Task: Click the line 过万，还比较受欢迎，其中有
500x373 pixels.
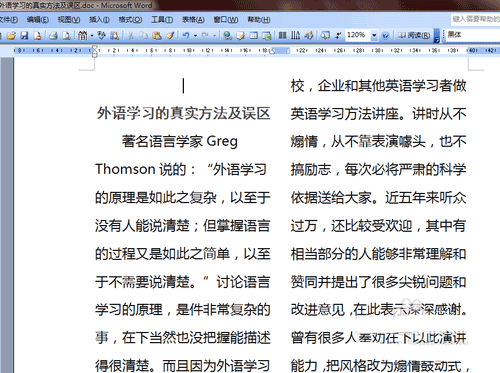Action: 378,226
